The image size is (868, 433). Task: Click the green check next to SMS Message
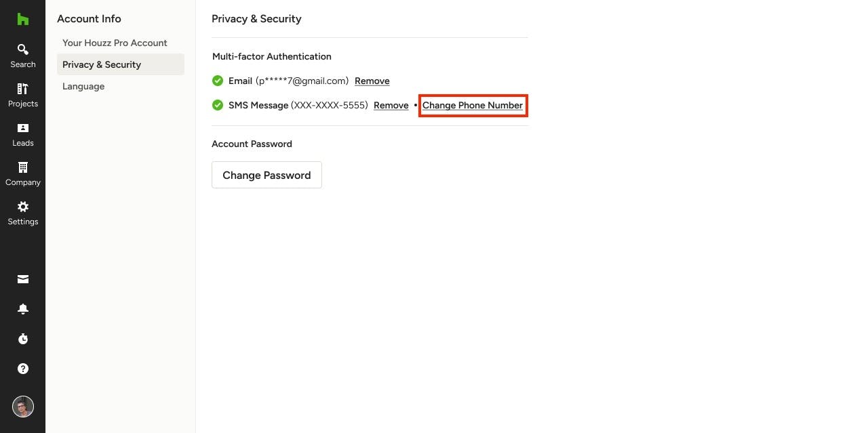[218, 105]
